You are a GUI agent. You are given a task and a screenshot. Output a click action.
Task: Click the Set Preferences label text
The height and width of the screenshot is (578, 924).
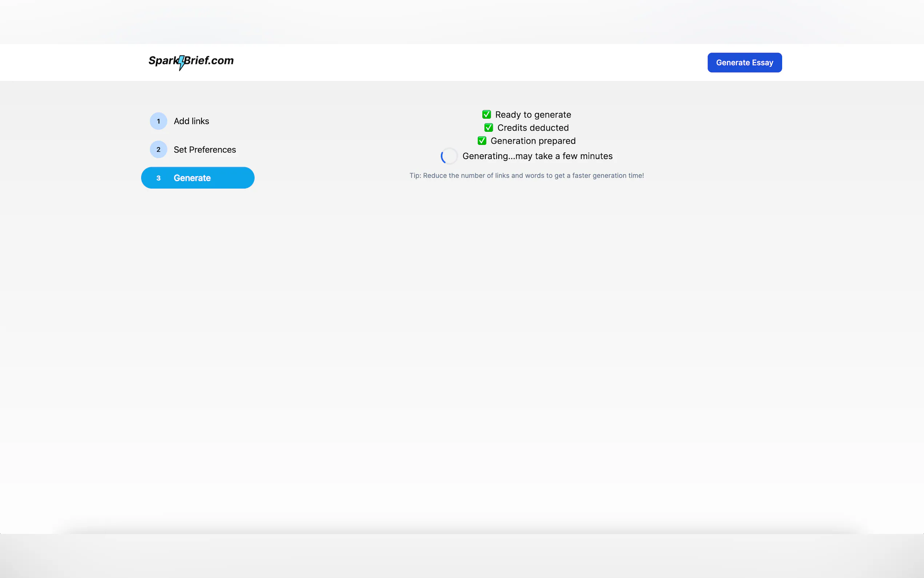click(x=205, y=150)
